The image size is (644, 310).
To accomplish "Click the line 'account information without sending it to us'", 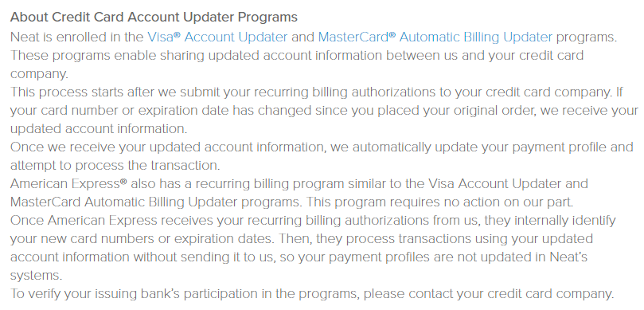I will tap(299, 257).
